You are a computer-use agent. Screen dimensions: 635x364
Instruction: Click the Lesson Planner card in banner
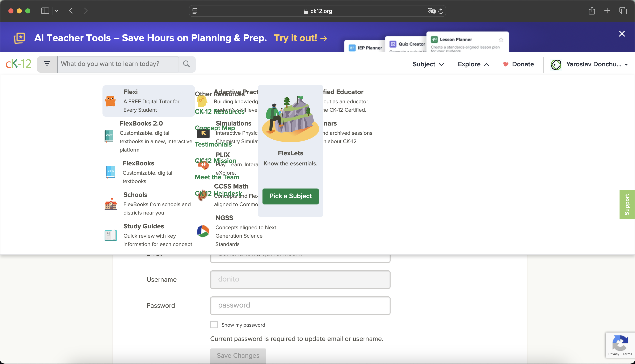point(467,42)
